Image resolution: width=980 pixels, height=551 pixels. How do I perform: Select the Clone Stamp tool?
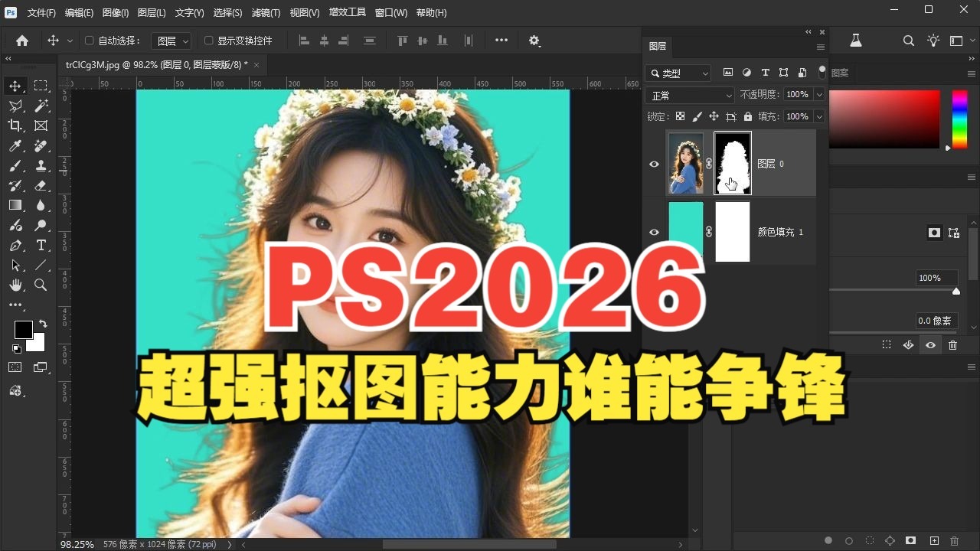coord(41,165)
